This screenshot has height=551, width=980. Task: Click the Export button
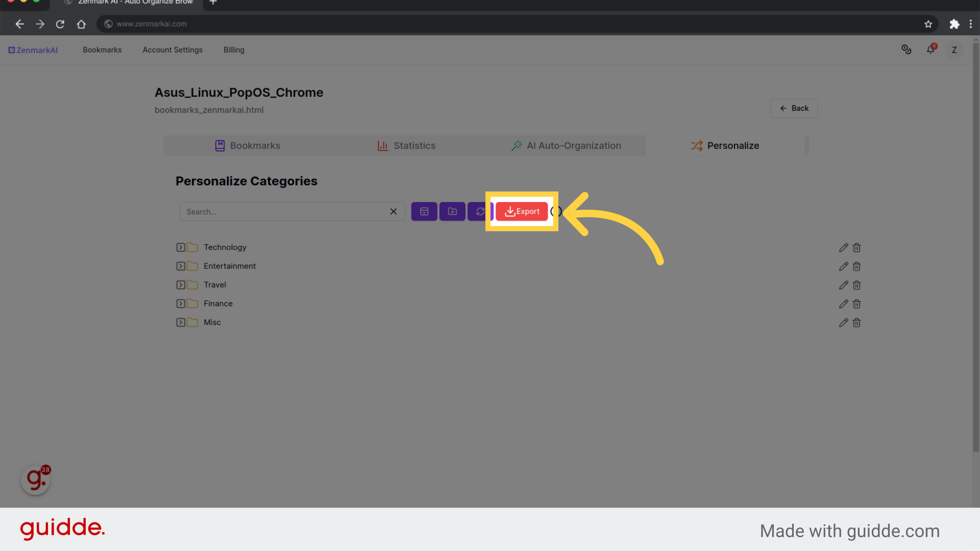pyautogui.click(x=522, y=211)
